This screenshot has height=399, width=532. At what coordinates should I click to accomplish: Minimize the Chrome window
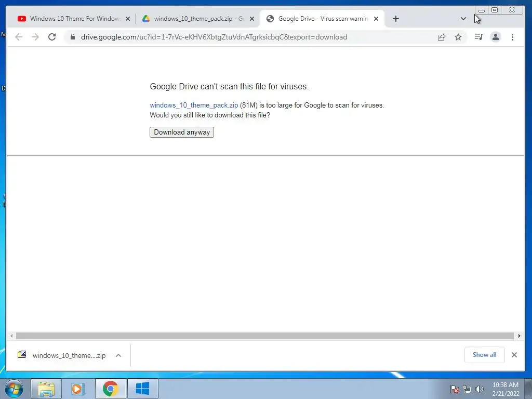[481, 10]
